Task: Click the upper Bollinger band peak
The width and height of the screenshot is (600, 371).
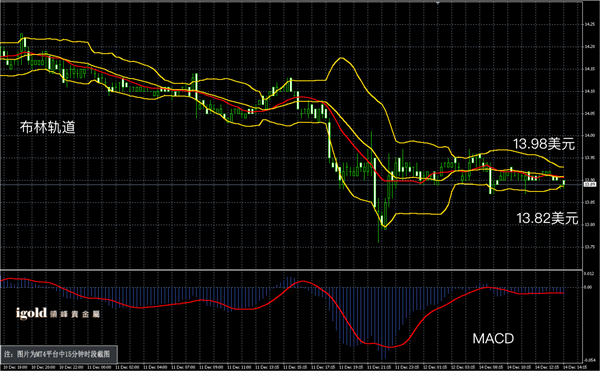Action: click(x=341, y=58)
